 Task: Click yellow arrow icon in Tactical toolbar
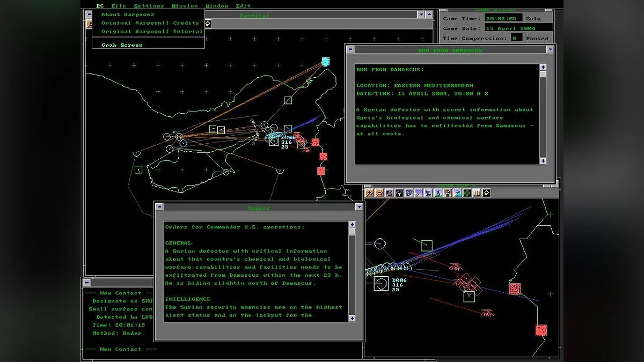point(208,24)
